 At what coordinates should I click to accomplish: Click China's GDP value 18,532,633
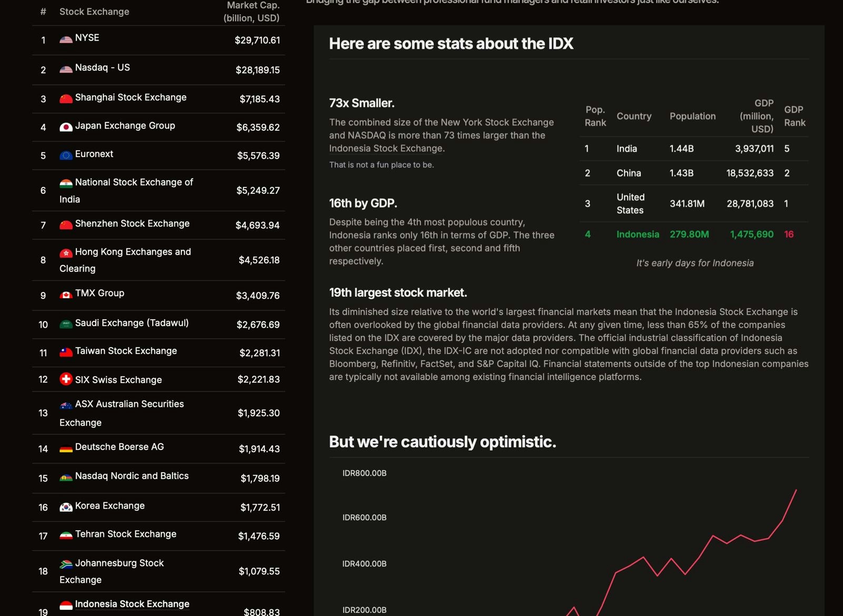pyautogui.click(x=750, y=173)
